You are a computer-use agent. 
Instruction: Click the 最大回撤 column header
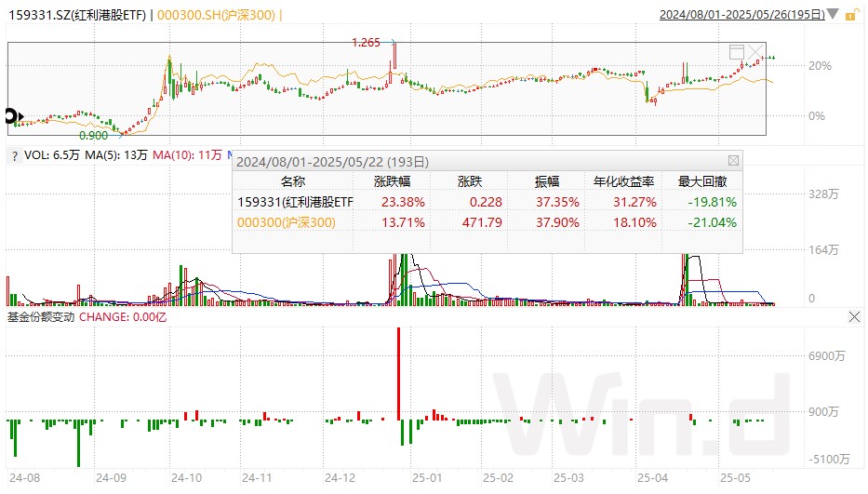click(x=702, y=181)
